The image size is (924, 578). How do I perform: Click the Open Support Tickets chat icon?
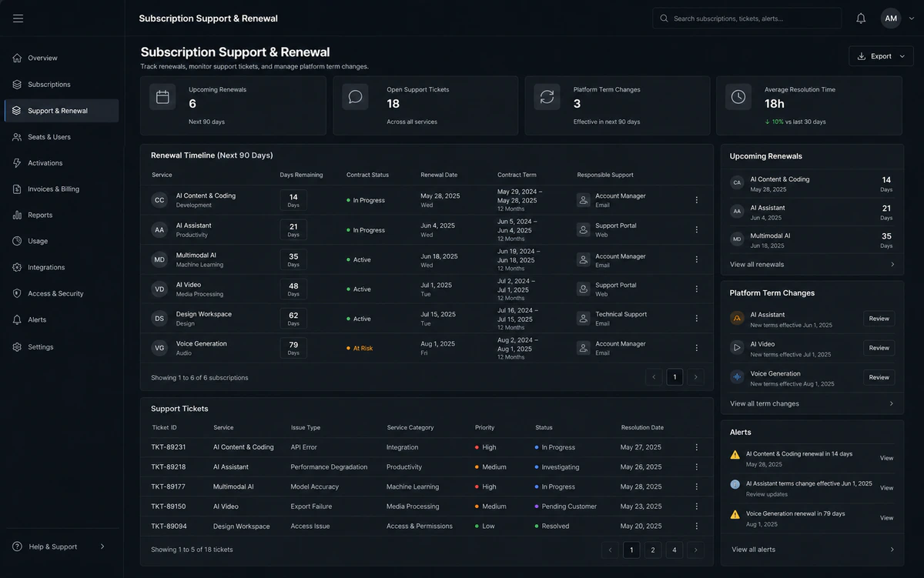[355, 97]
